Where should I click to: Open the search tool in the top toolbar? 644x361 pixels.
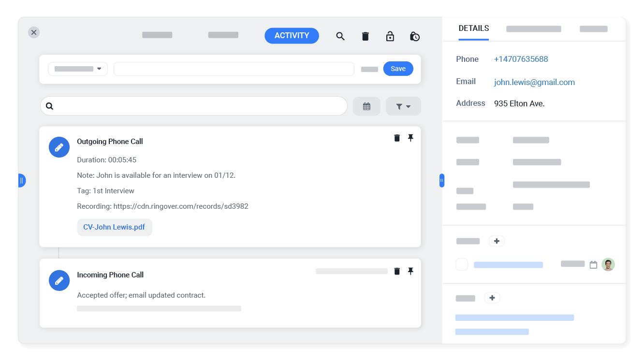click(x=340, y=36)
